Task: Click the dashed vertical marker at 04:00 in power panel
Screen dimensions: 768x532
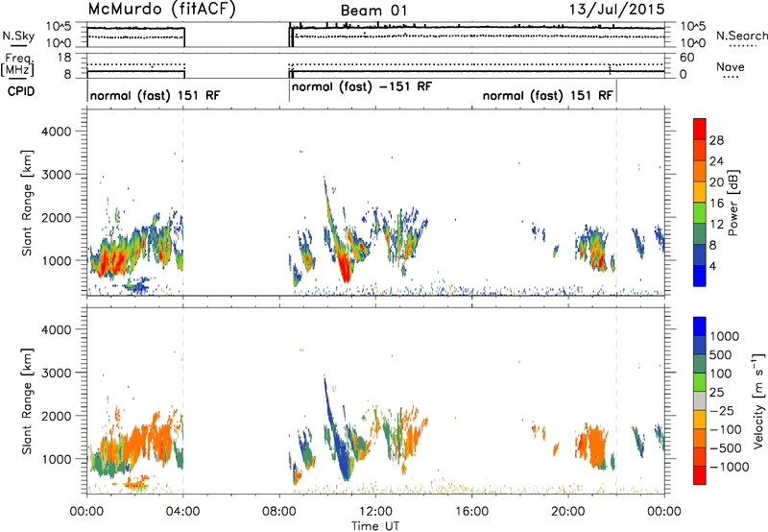Action: 183,202
